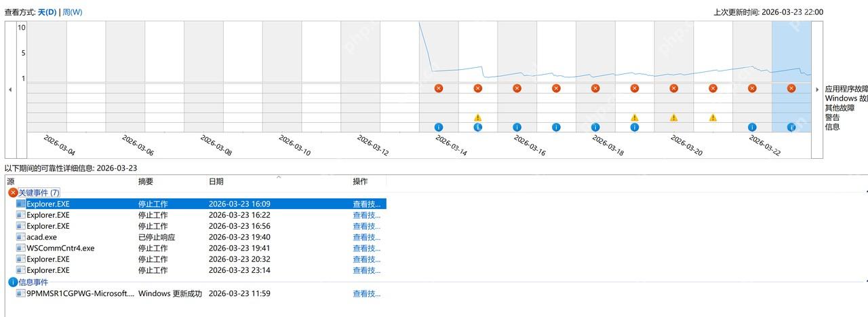The width and height of the screenshot is (868, 317).
Task: Click the yellow warning icon on 2026-03-19
Action: [x=635, y=117]
